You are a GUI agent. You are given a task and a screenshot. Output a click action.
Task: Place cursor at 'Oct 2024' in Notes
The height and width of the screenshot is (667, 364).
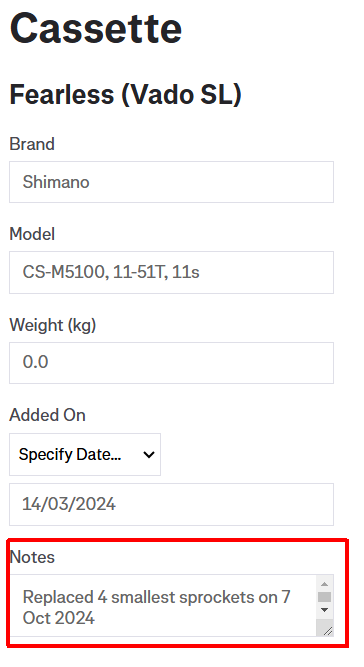59,618
